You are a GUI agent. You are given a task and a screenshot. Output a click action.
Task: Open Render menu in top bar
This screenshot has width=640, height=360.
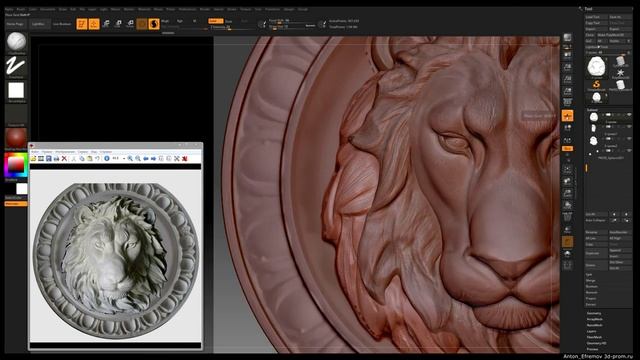click(205, 9)
